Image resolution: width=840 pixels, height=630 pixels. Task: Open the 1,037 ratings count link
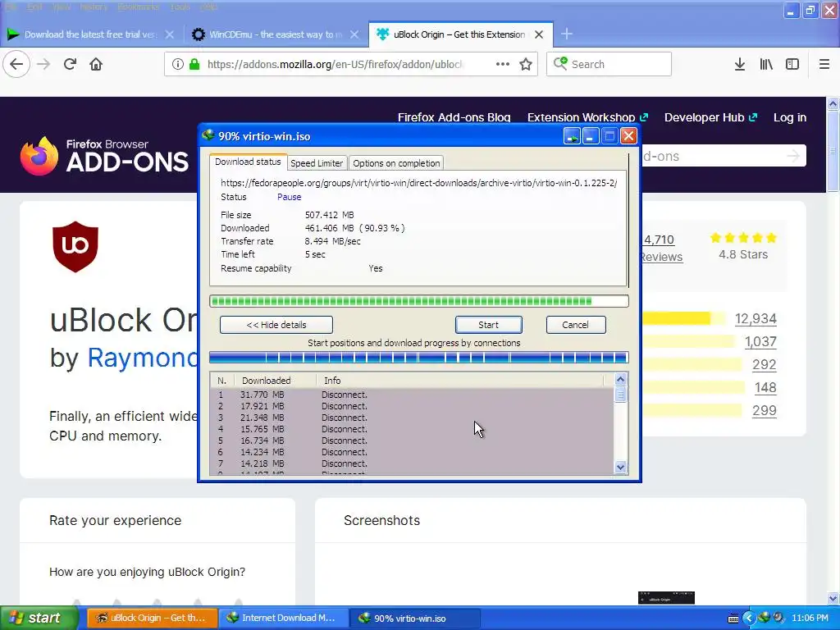click(760, 342)
